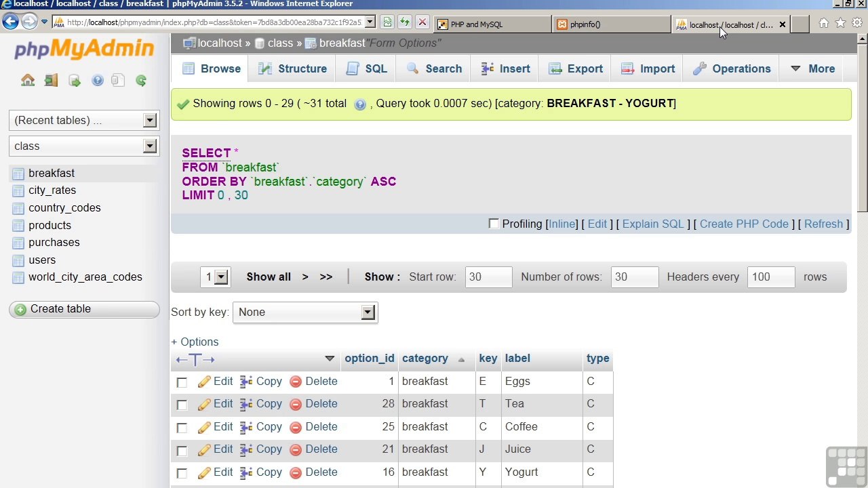Click the Create table button
Image resolution: width=868 pixels, height=488 pixels.
pyautogui.click(x=84, y=309)
